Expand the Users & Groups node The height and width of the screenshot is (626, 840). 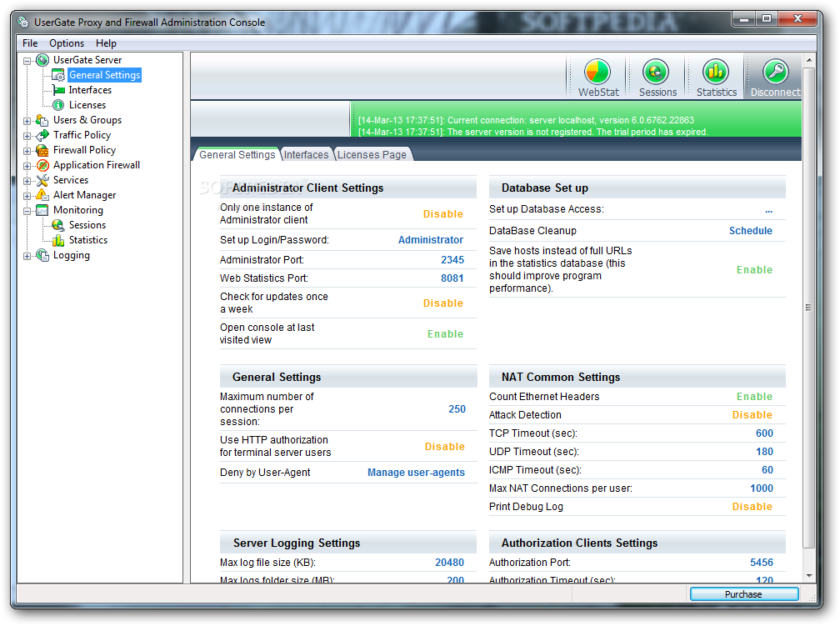[27, 121]
